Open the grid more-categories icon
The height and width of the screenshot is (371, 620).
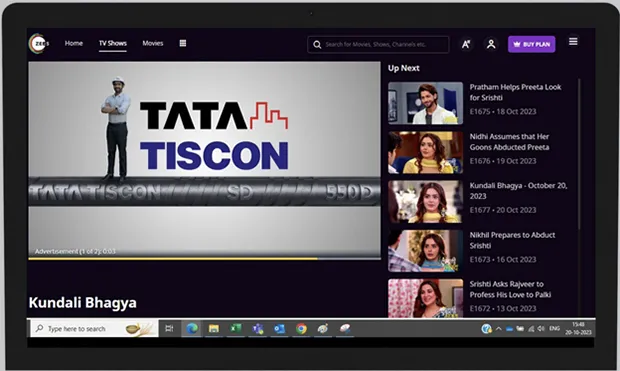pos(183,43)
